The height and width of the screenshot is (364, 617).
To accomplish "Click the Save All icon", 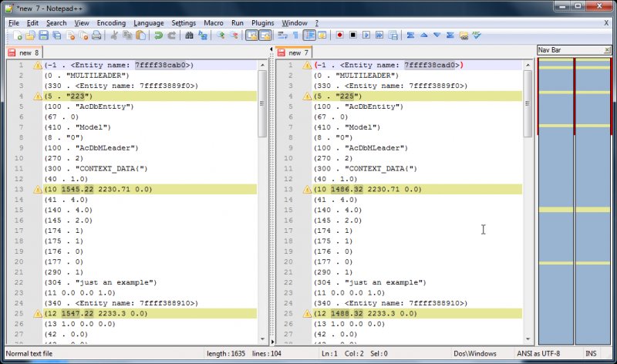I will click(x=57, y=35).
